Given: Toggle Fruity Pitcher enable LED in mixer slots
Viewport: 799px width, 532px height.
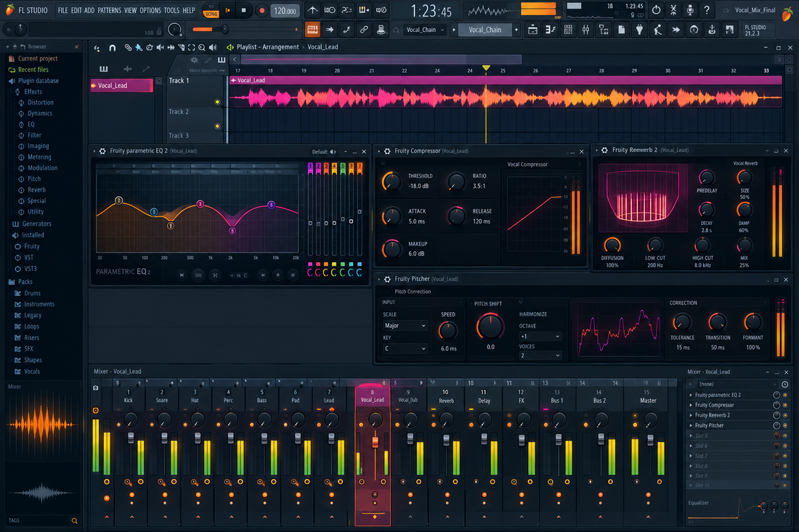Looking at the screenshot, I should click(x=784, y=425).
